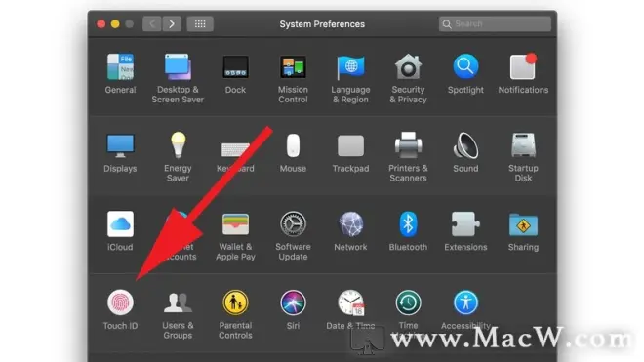
Task: Open Software Update pane
Action: [293, 224]
